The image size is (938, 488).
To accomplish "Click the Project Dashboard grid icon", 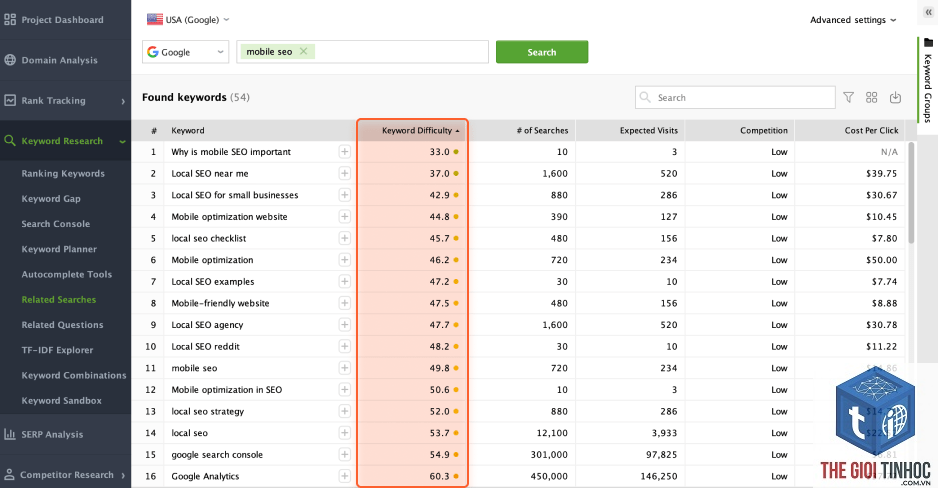I will [x=10, y=20].
